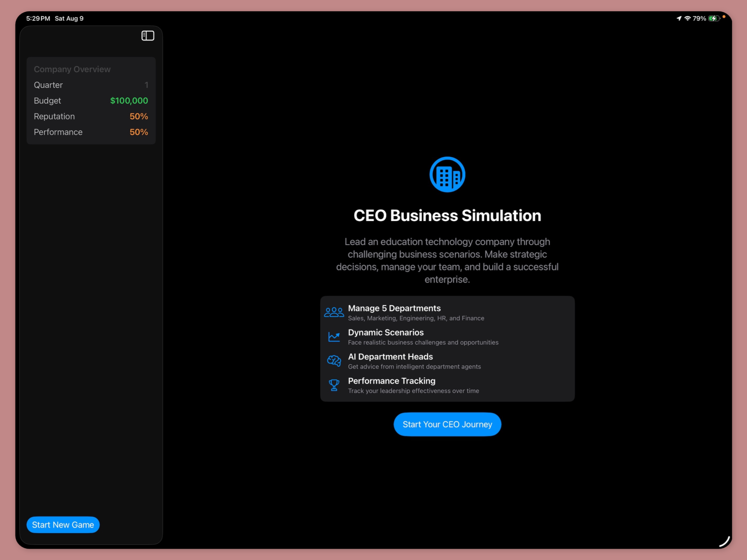This screenshot has height=560, width=747.
Task: Click the Manage 5 Departments heading
Action: click(x=394, y=308)
